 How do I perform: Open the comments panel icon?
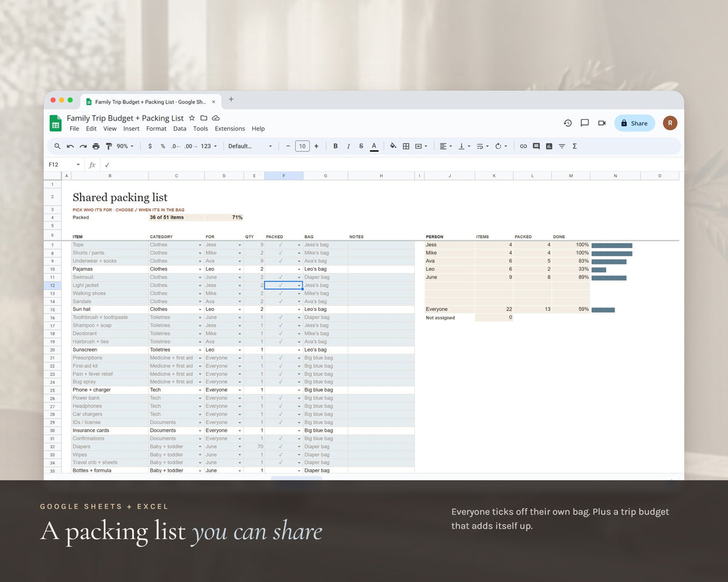(585, 123)
